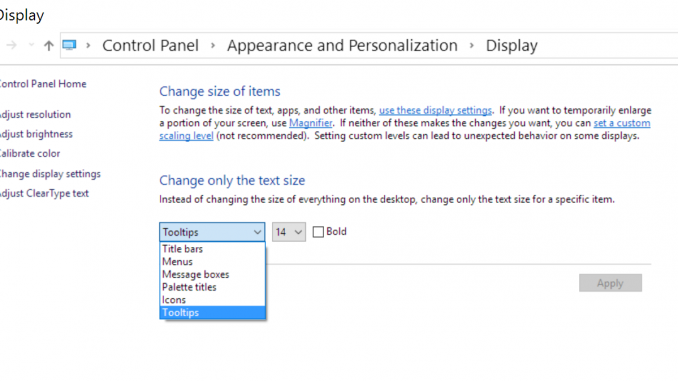678x381 pixels.
Task: Open Calibrate color from the sidebar
Action: [29, 154]
